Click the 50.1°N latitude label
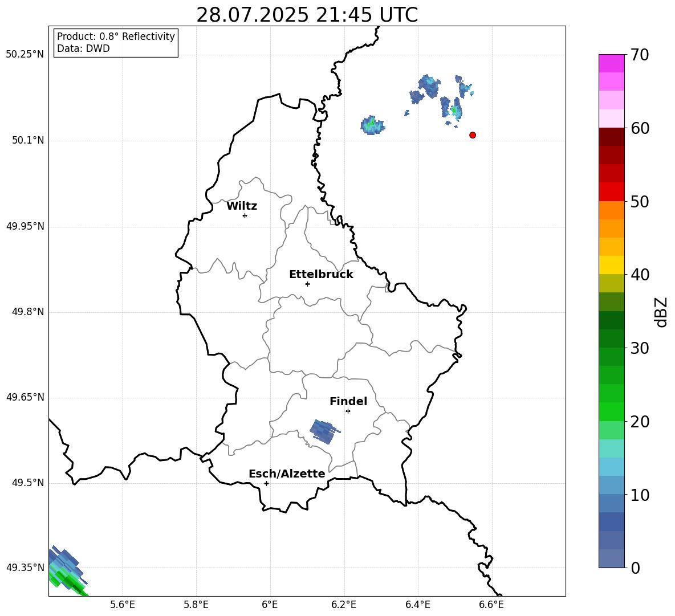The image size is (675, 616). pyautogui.click(x=28, y=140)
